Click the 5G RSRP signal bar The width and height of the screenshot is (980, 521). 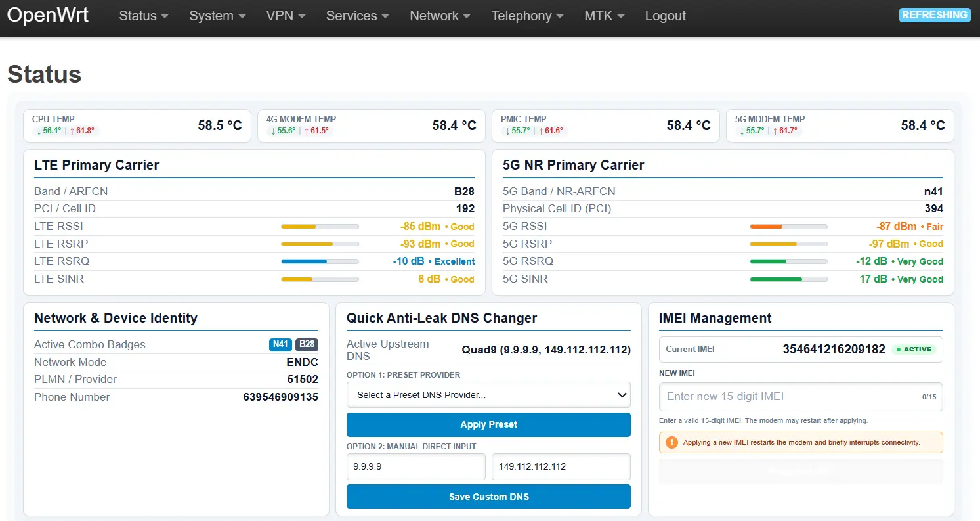[789, 244]
